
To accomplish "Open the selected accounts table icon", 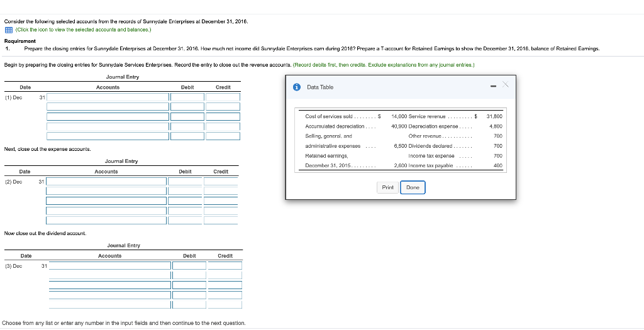I will 8,30.
